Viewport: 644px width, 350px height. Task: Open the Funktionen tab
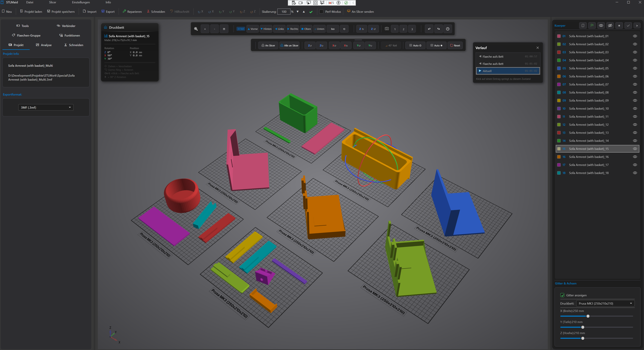point(69,35)
